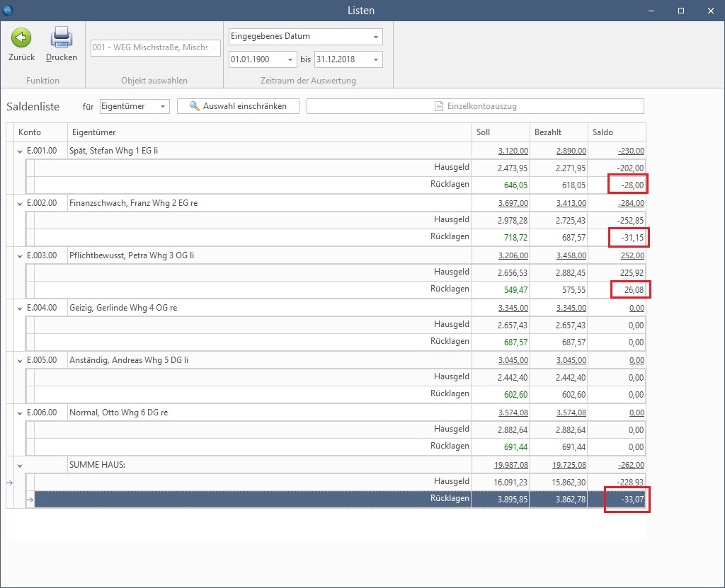Viewport: 725px width, 588px height.
Task: Click the green Zurück arrow icon
Action: pos(21,38)
